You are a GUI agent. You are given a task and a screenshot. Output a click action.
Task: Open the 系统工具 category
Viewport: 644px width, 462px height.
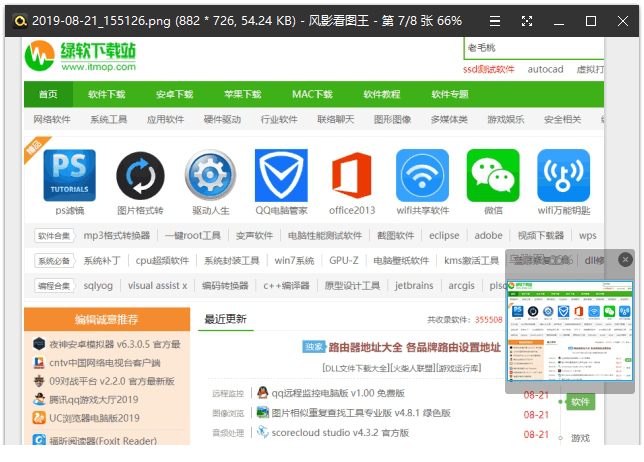108,120
